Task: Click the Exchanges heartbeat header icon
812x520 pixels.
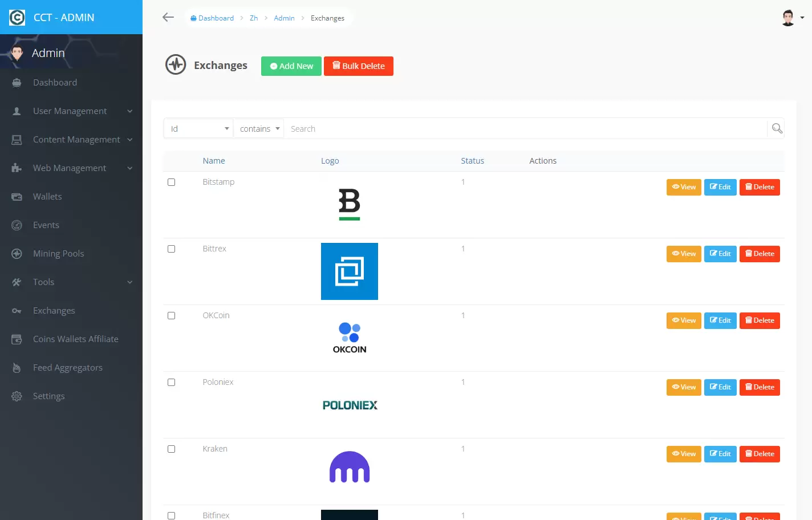Action: (x=176, y=64)
